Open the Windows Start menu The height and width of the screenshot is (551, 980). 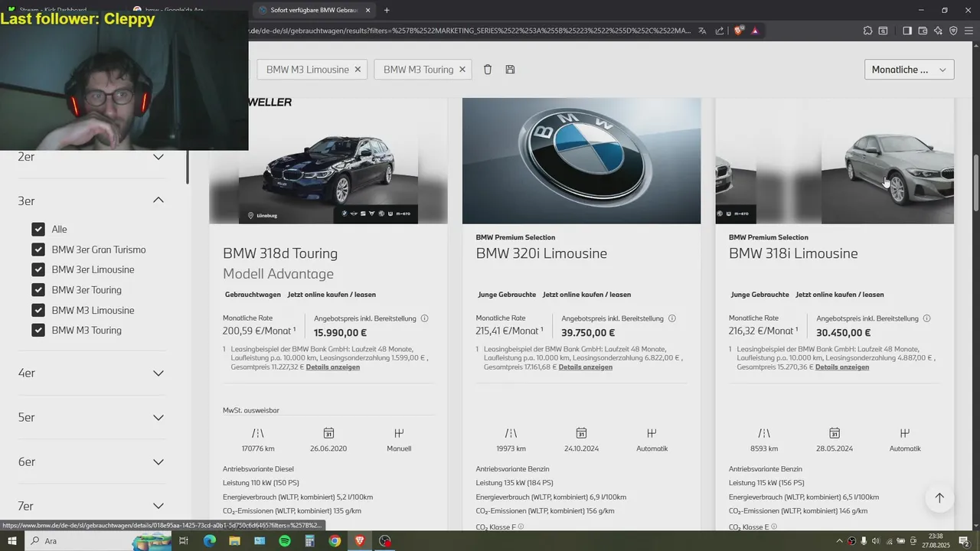13,541
